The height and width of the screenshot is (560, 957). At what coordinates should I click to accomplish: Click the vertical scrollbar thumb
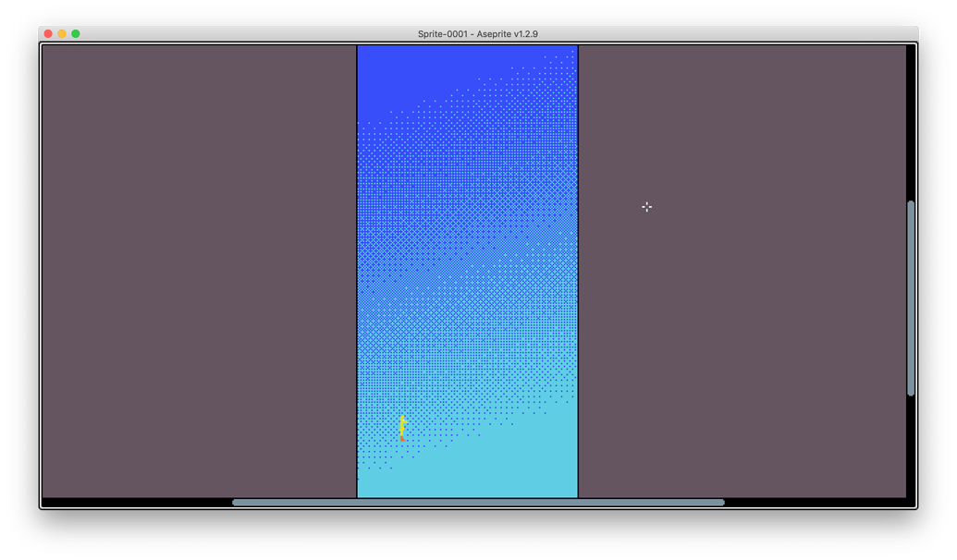point(911,298)
